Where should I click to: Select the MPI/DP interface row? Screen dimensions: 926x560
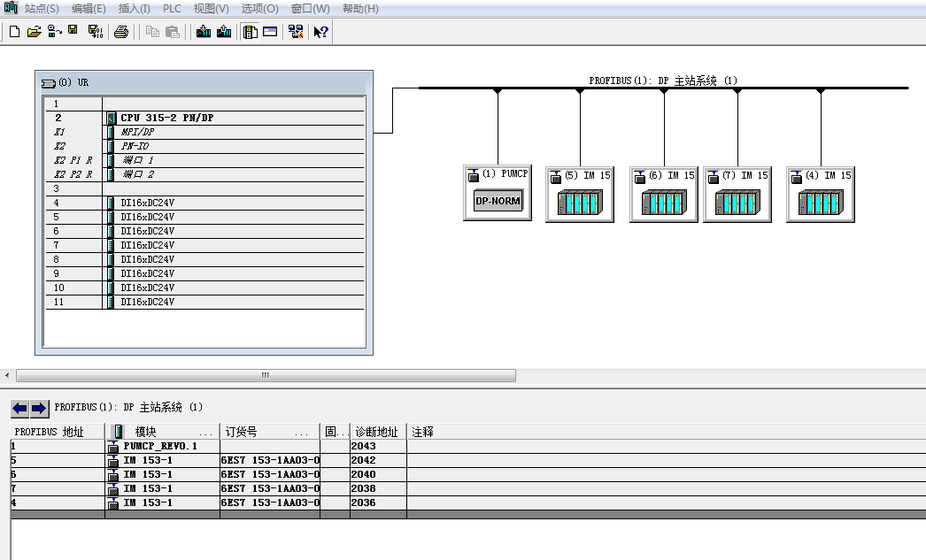click(x=204, y=132)
